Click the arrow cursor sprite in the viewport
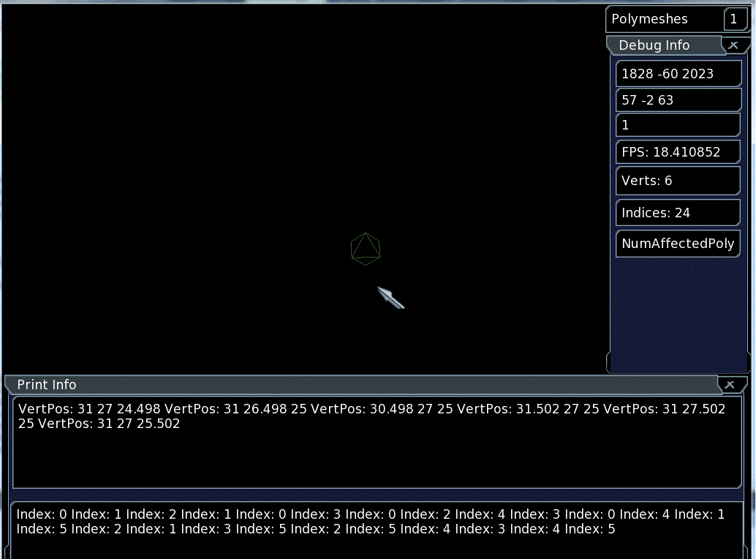Viewport: 756px width, 559px height. pyautogui.click(x=391, y=298)
